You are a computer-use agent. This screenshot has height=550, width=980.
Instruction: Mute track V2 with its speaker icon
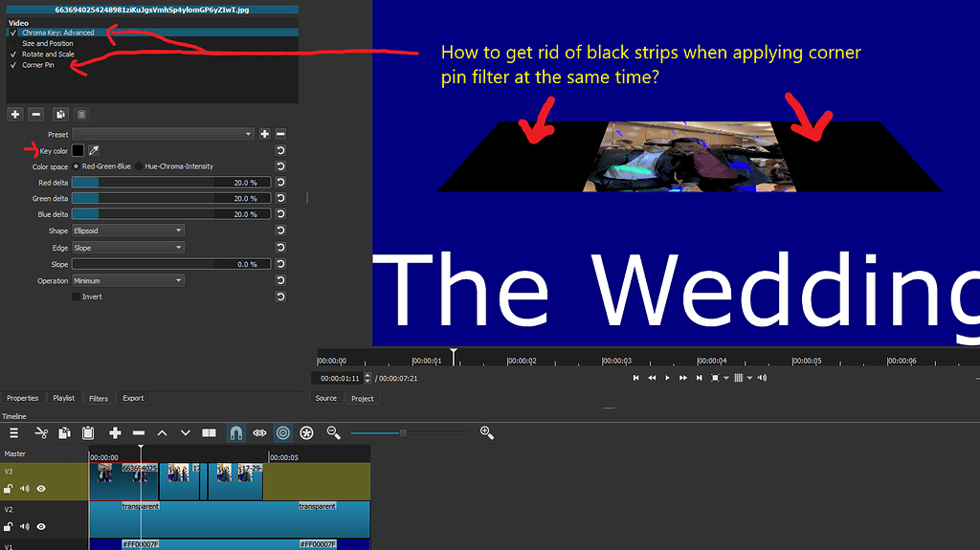[24, 527]
